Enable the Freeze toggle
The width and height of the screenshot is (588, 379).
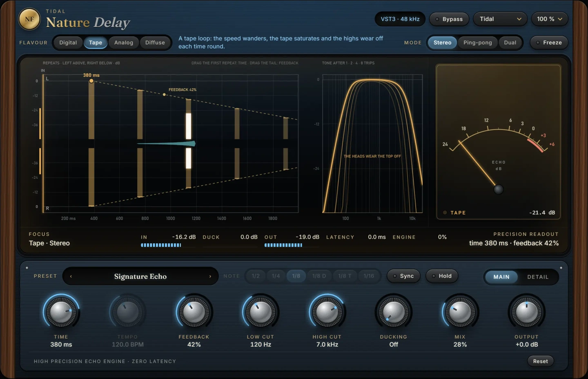[549, 43]
